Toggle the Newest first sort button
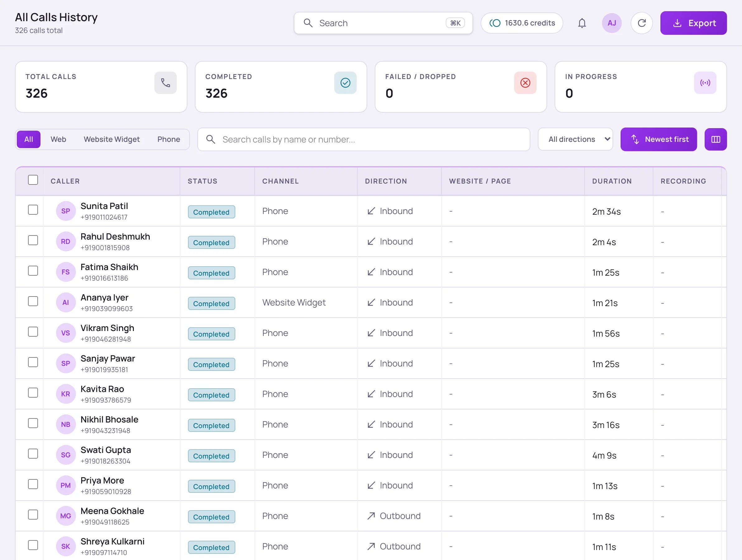 tap(659, 139)
